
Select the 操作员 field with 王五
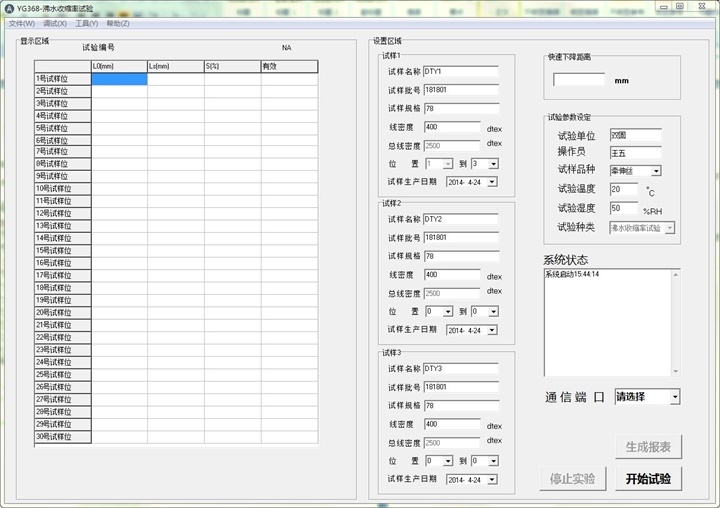[x=635, y=152]
